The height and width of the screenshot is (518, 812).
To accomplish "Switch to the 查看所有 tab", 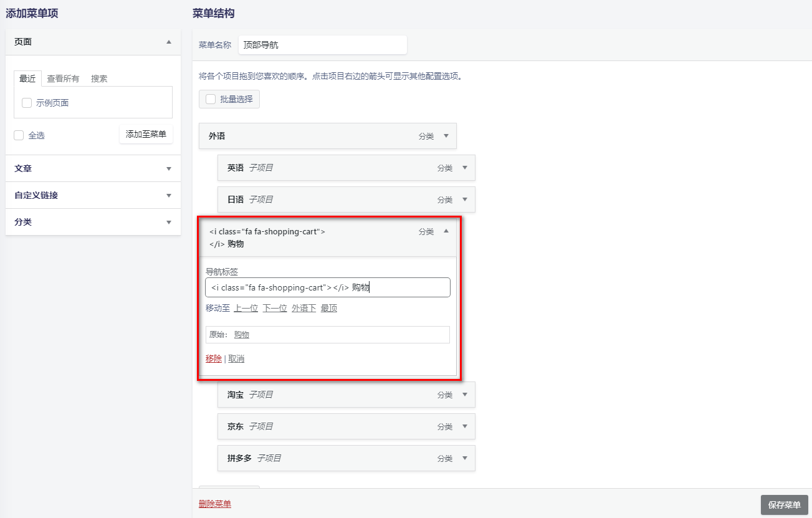I will [x=62, y=79].
